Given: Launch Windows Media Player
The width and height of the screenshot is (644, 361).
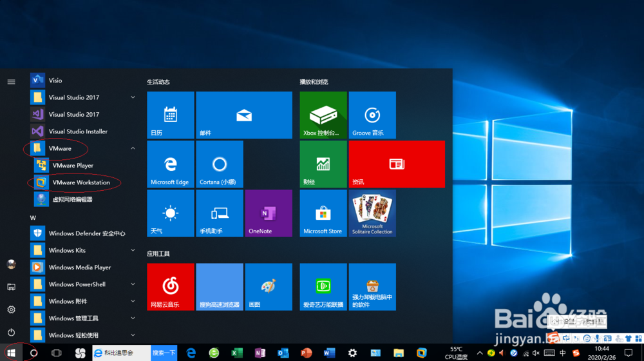Looking at the screenshot, I should (x=82, y=268).
